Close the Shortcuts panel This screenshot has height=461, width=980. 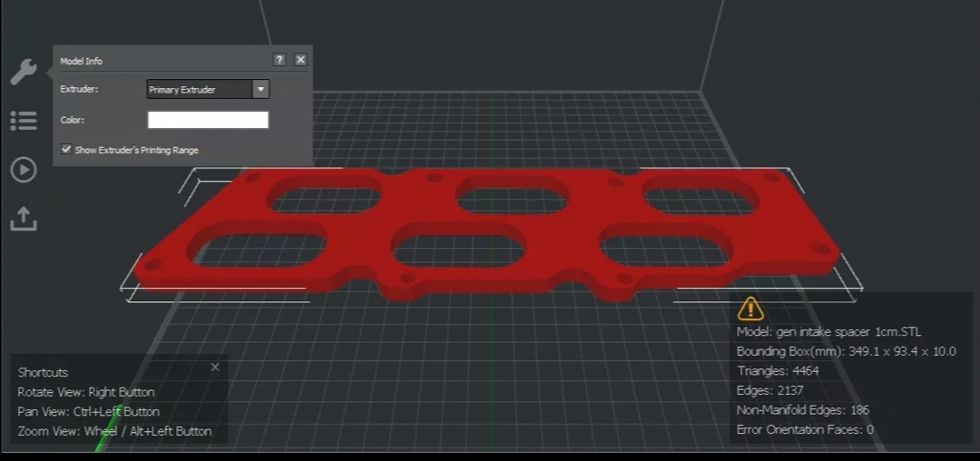click(x=215, y=368)
